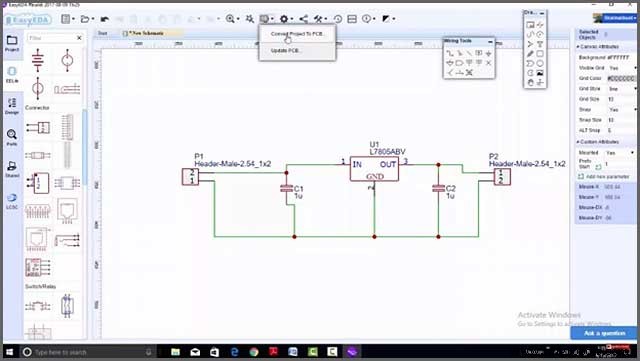
Task: Select the Rectangle tool in Drawing Tools
Action: pos(540,53)
